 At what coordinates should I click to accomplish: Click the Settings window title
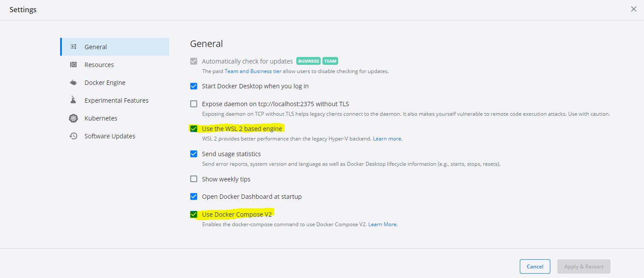click(x=23, y=10)
